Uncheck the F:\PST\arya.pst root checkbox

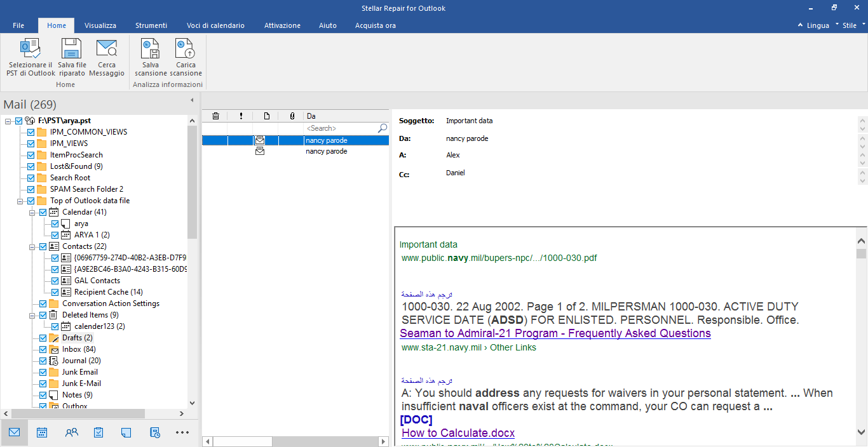point(19,121)
